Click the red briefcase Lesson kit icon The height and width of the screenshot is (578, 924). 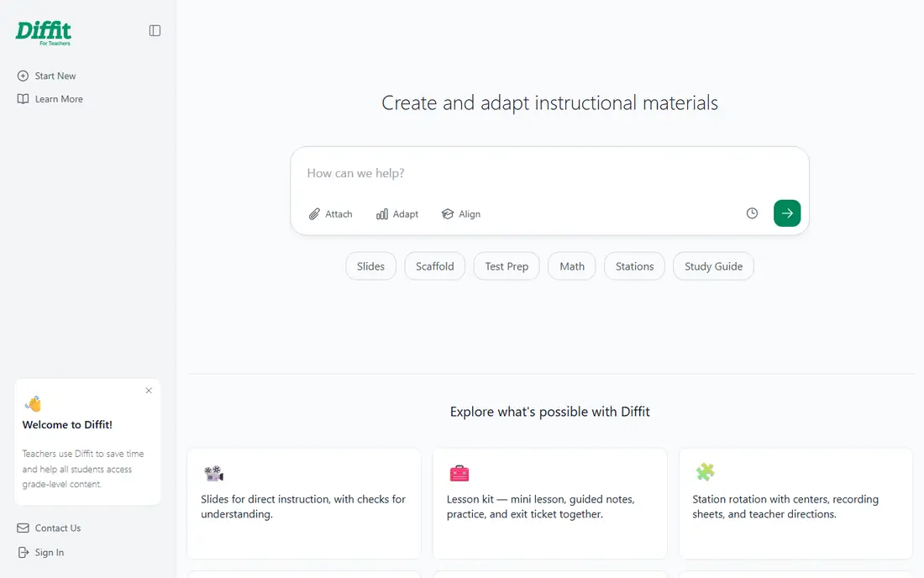tap(459, 473)
